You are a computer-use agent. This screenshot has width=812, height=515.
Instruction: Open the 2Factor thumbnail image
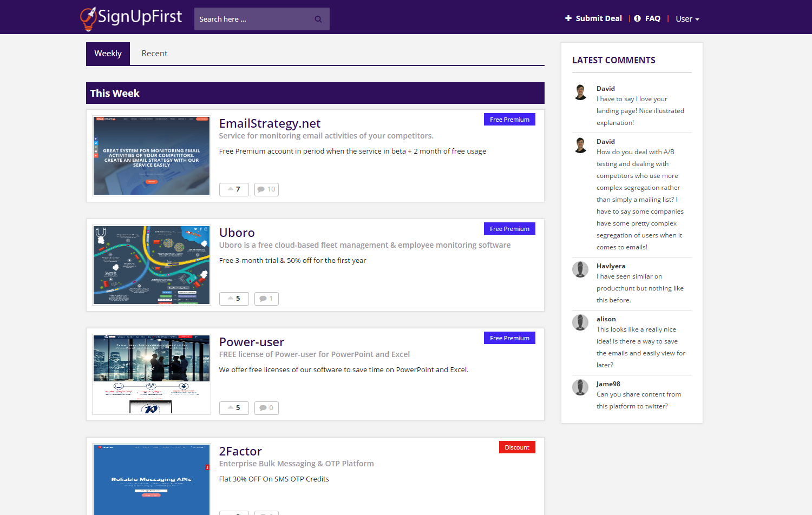point(152,479)
